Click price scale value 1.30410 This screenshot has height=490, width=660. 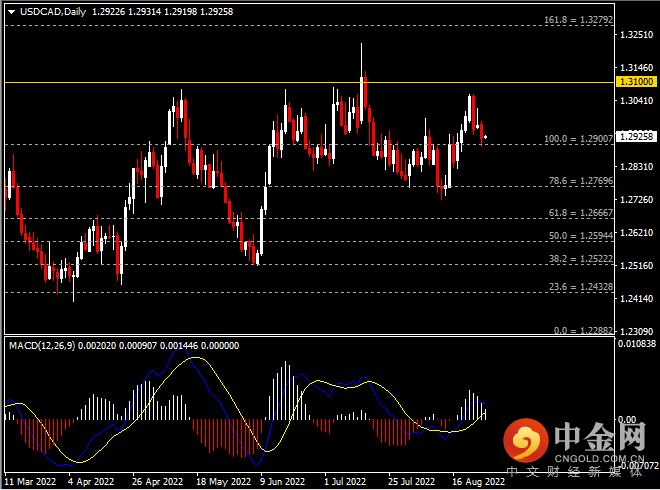pos(636,101)
